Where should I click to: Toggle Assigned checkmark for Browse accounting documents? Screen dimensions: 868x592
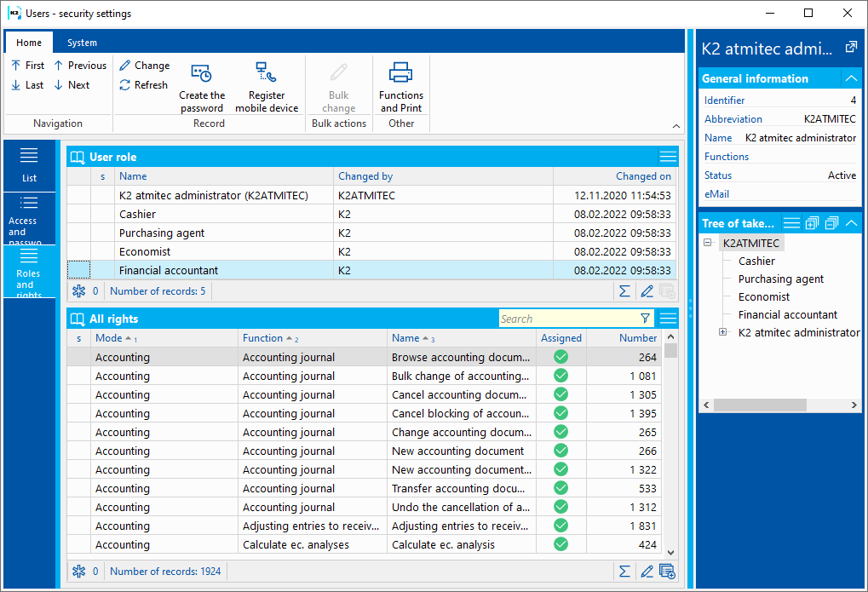tap(560, 358)
